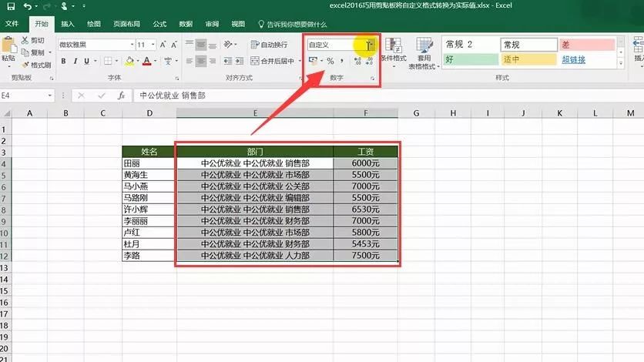This screenshot has height=362, width=644.
Task: Open the 公式 (Formulas) tab
Action: pyautogui.click(x=159, y=24)
